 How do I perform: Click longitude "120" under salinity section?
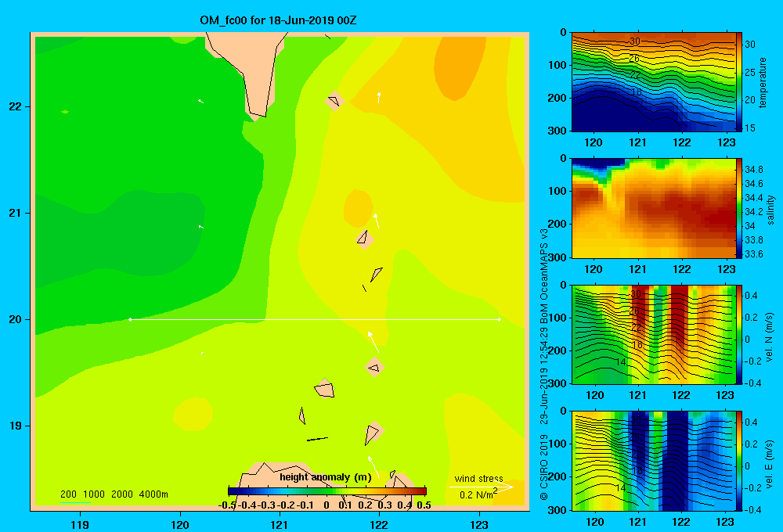coord(594,269)
